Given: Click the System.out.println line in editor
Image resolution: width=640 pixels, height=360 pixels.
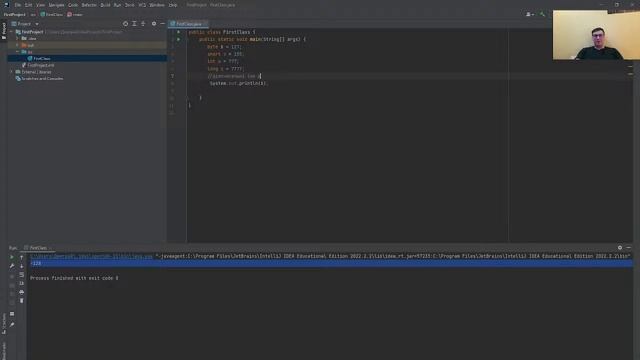Looking at the screenshot, I should pyautogui.click(x=238, y=83).
